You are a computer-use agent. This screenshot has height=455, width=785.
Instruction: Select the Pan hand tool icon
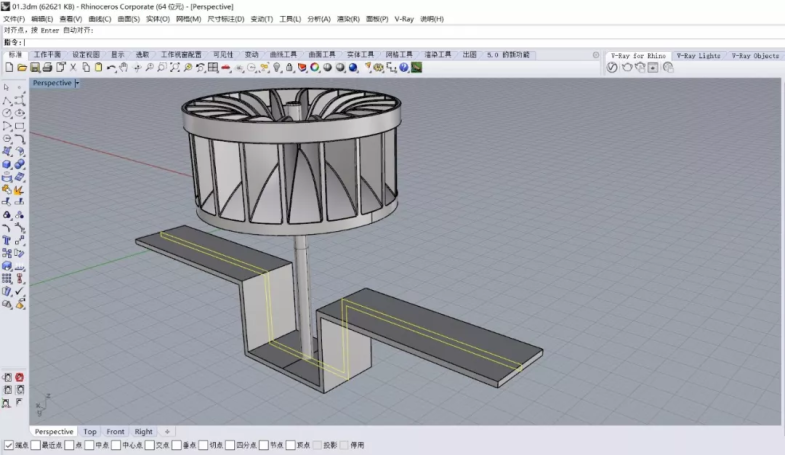pyautogui.click(x=123, y=68)
